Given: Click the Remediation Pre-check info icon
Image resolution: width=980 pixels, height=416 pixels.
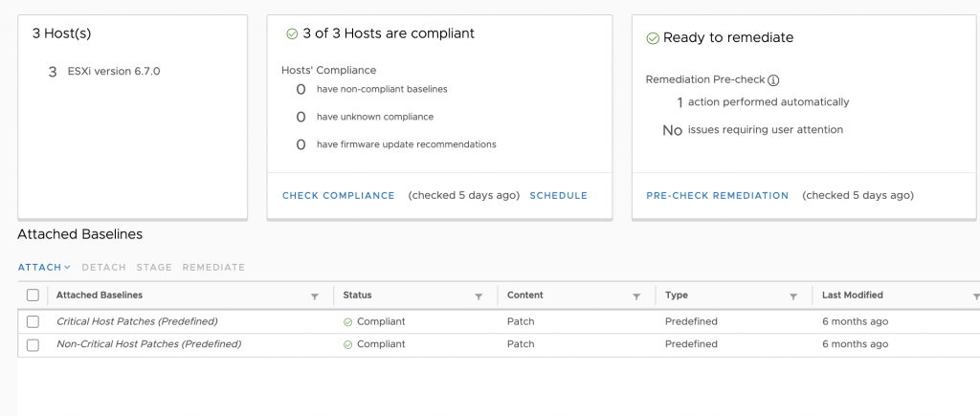Looking at the screenshot, I should 773,80.
